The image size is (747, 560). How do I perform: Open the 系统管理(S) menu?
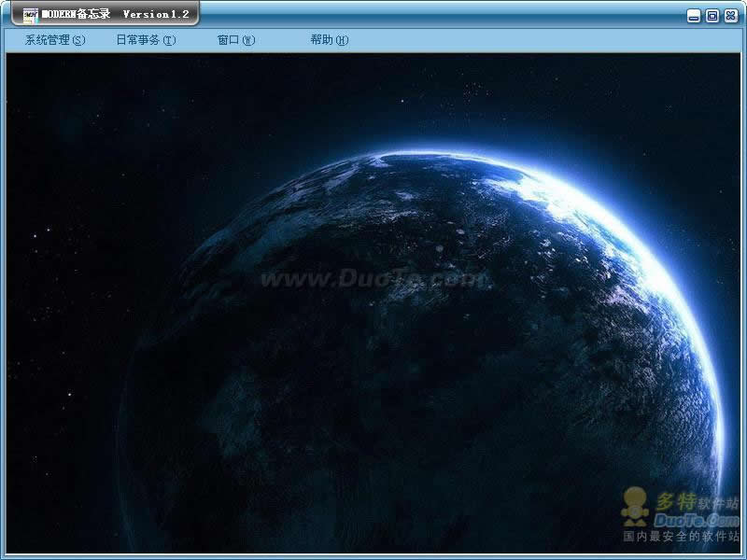55,40
